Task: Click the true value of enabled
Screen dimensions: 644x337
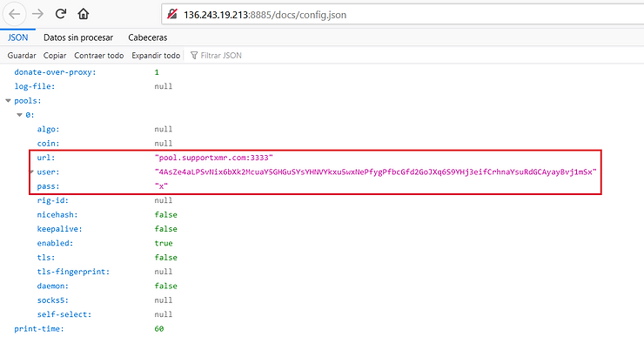Action: (164, 243)
